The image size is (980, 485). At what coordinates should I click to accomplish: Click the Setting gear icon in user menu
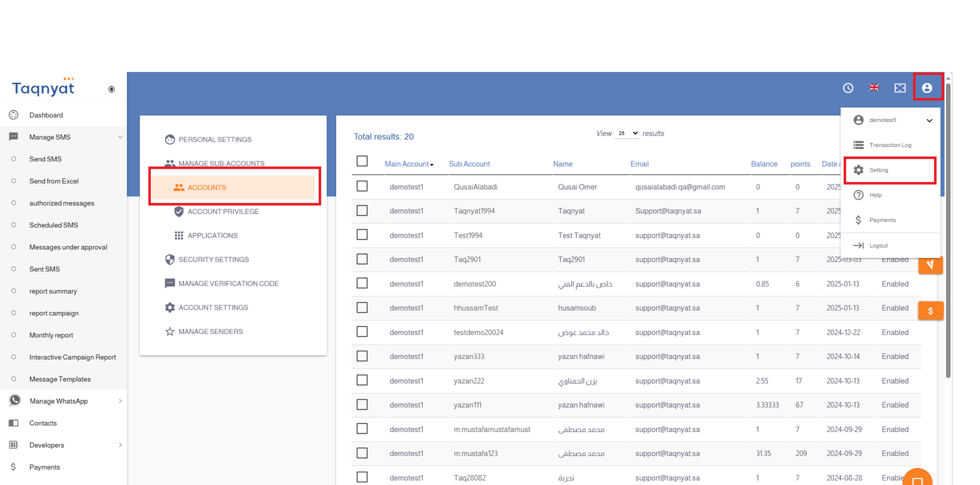point(858,170)
